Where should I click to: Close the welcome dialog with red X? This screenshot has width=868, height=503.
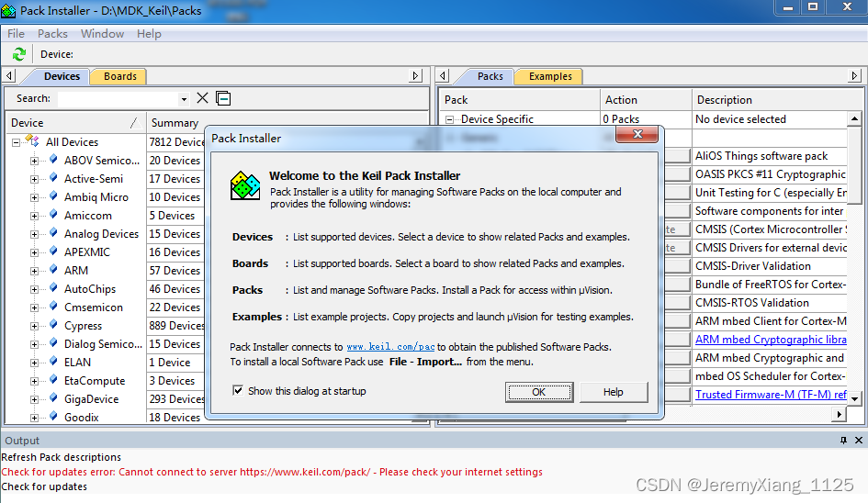point(637,134)
